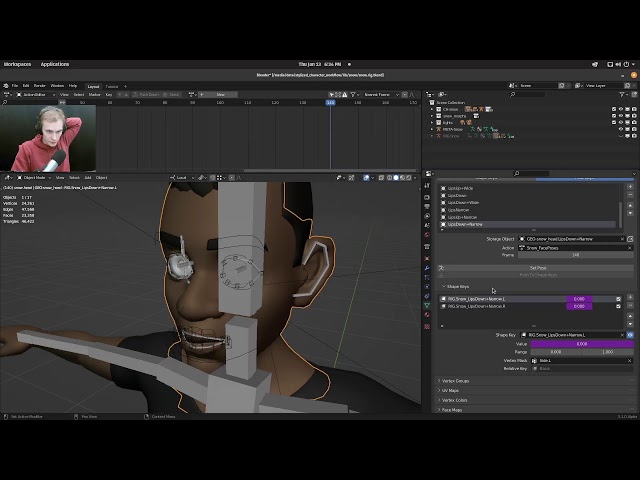Open the View Layer properties tab icon
Screen dimensions: 640x480
[427, 216]
